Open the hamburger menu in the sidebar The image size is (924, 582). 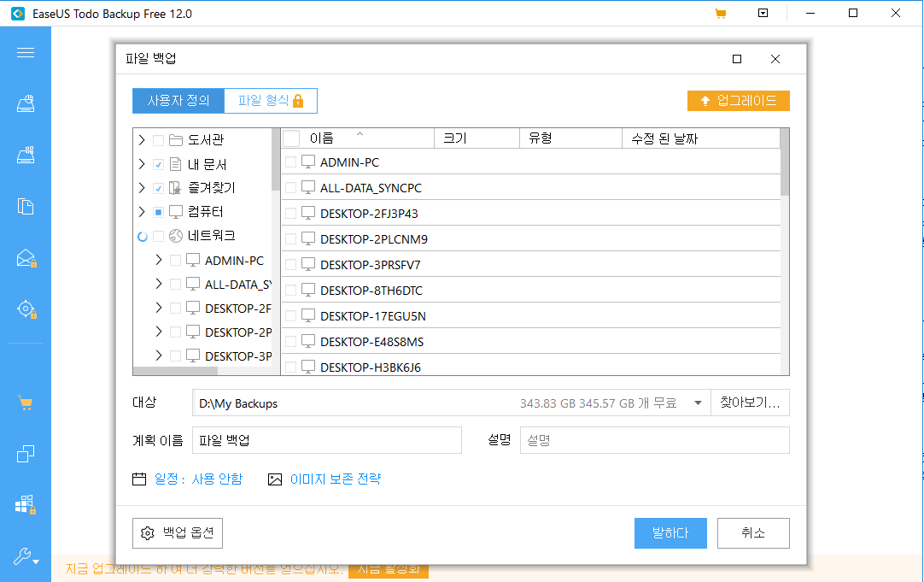pyautogui.click(x=26, y=52)
